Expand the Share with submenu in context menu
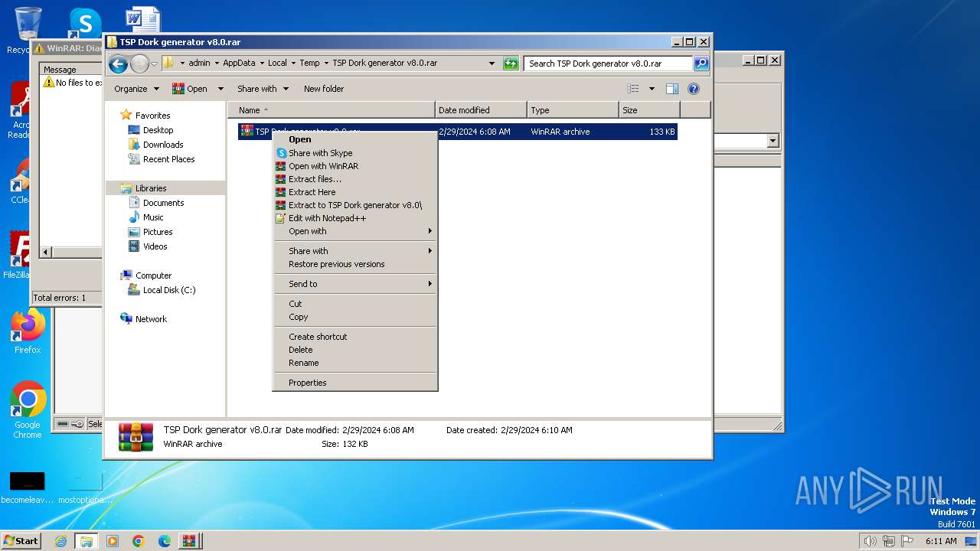 [x=355, y=251]
